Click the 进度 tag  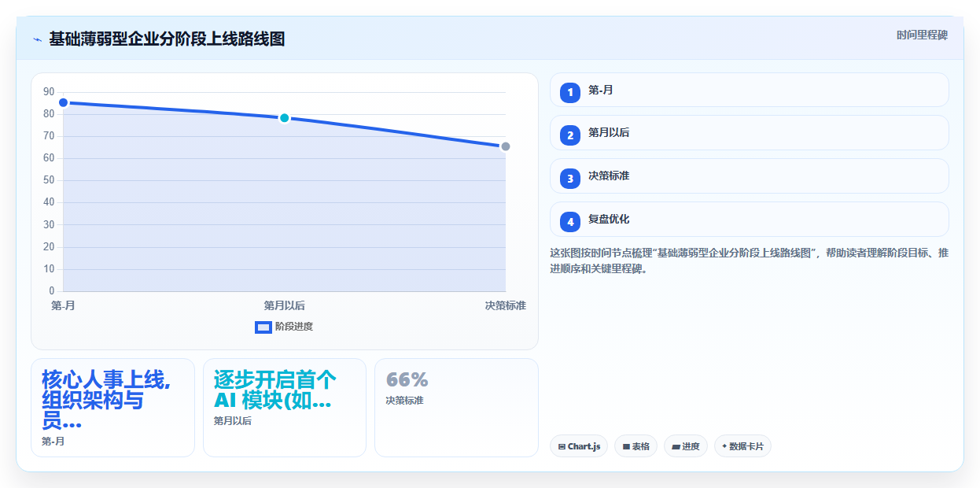tap(686, 446)
